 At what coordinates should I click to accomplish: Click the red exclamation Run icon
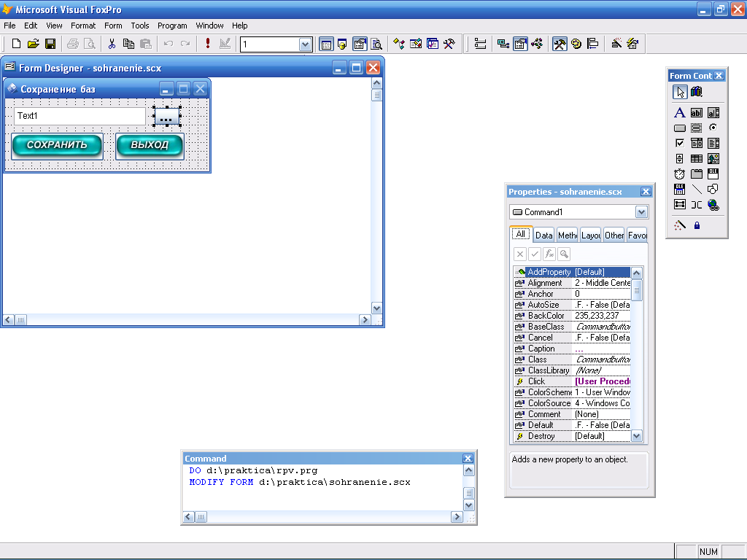[208, 44]
